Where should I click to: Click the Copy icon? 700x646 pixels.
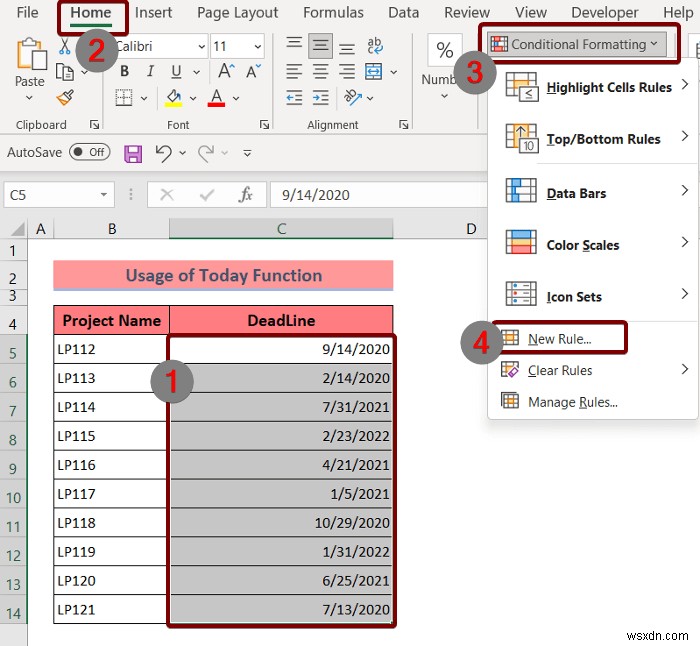point(65,72)
